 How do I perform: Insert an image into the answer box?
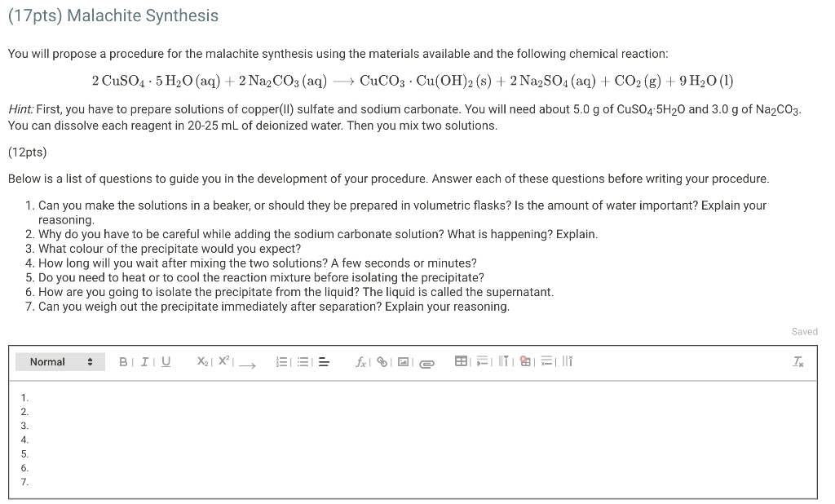coord(404,361)
